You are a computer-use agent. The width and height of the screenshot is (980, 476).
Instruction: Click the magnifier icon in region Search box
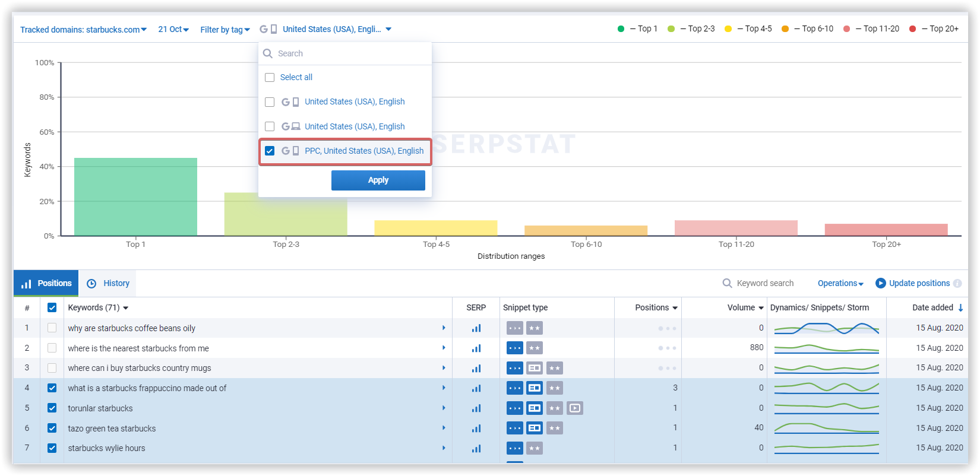pyautogui.click(x=268, y=53)
